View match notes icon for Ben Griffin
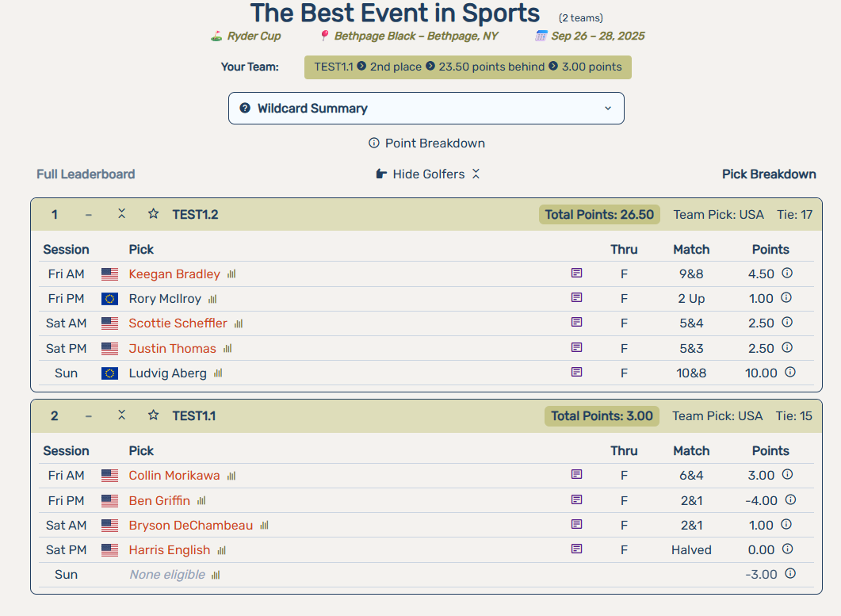Viewport: 841px width, 616px height. coord(576,499)
